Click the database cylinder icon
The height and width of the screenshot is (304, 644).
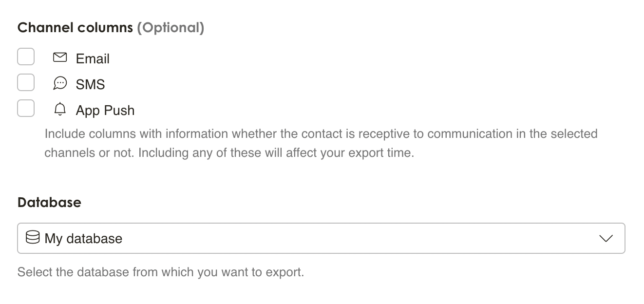coord(33,238)
